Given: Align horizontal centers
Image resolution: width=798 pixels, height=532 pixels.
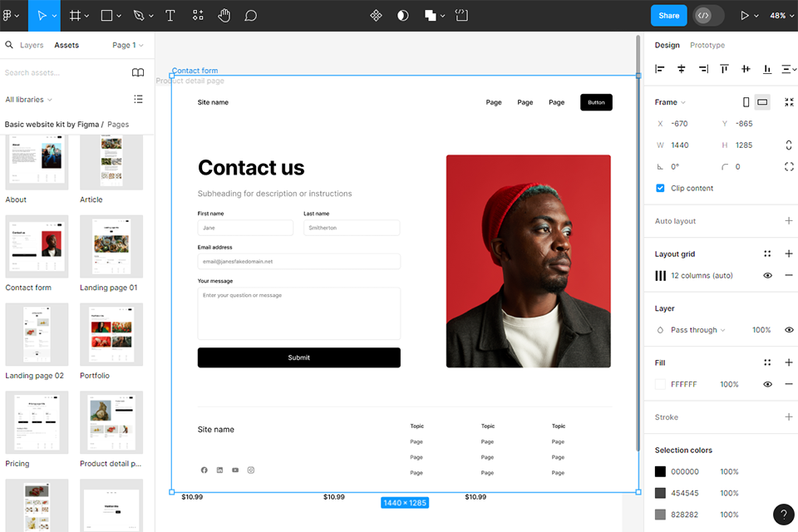Looking at the screenshot, I should [x=682, y=69].
